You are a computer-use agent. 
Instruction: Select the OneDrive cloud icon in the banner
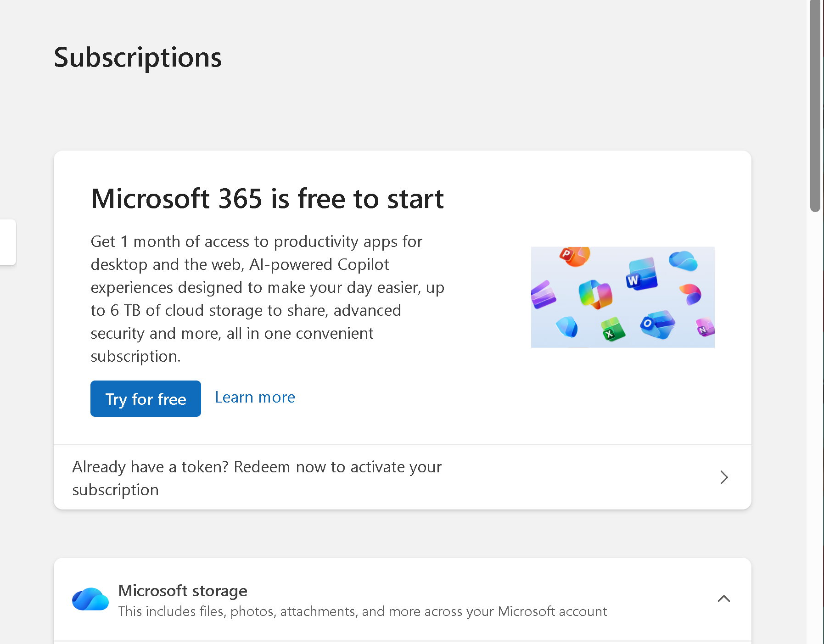[683, 261]
